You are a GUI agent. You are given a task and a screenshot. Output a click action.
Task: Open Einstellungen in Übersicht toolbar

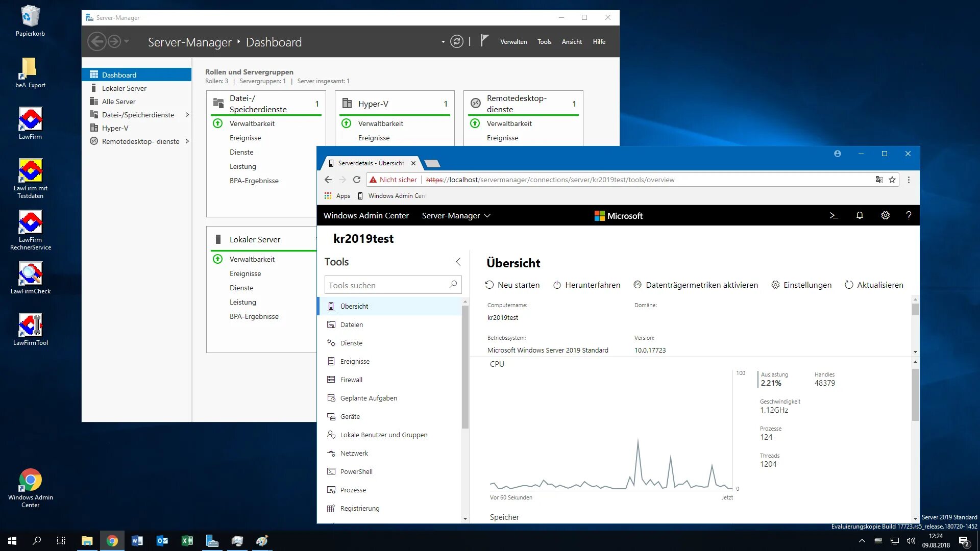(801, 285)
